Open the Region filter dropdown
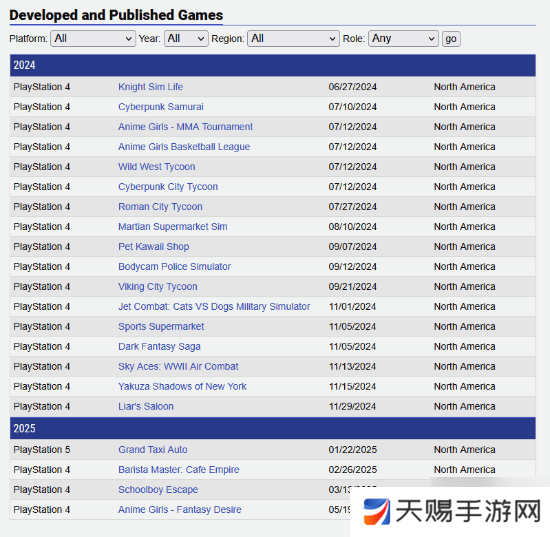 (x=293, y=39)
